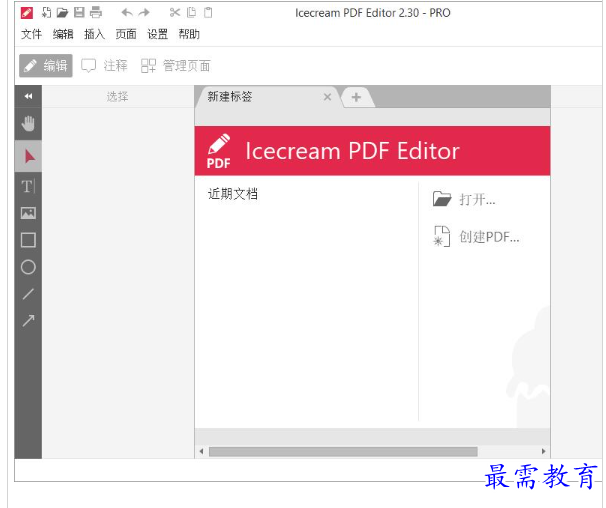Switch to 注释 annotation mode

(x=104, y=66)
